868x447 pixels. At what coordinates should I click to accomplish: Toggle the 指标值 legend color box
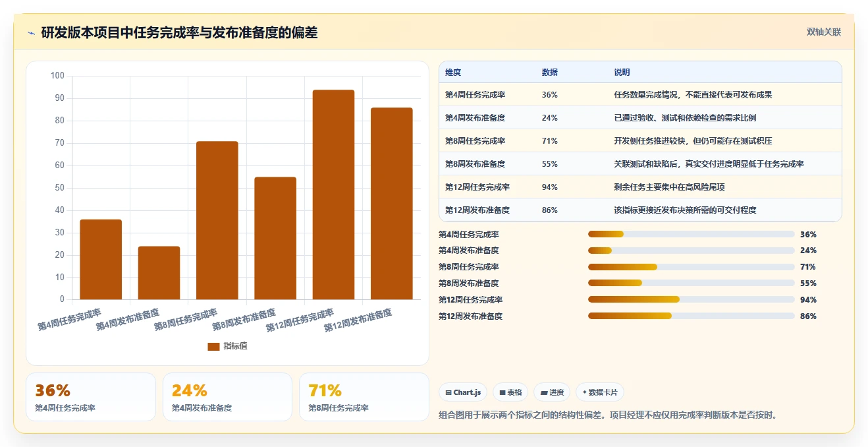213,346
